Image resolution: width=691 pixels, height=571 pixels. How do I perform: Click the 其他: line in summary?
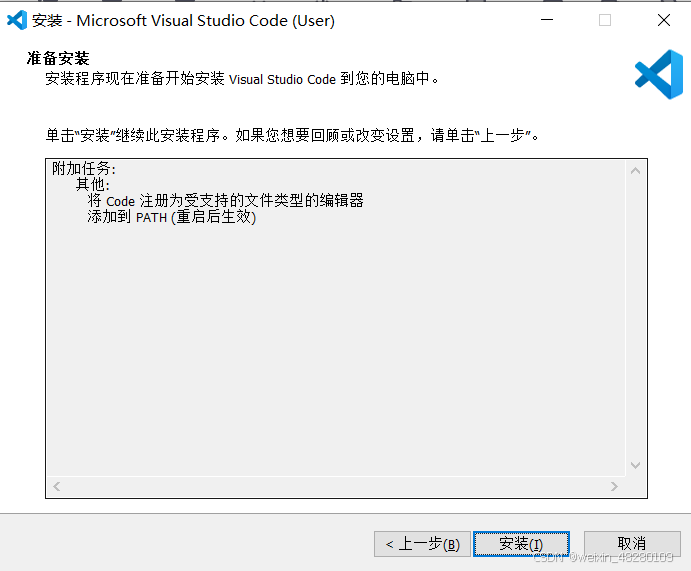pos(93,184)
